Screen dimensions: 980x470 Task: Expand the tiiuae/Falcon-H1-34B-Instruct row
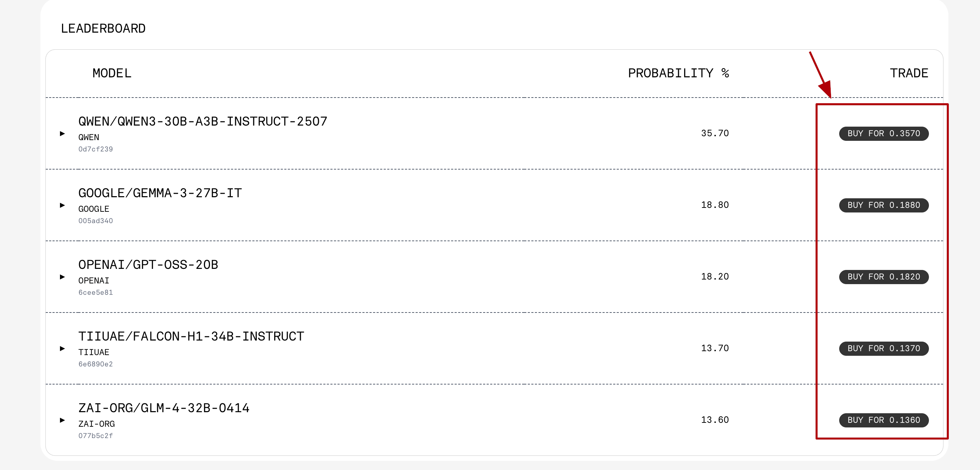point(62,348)
